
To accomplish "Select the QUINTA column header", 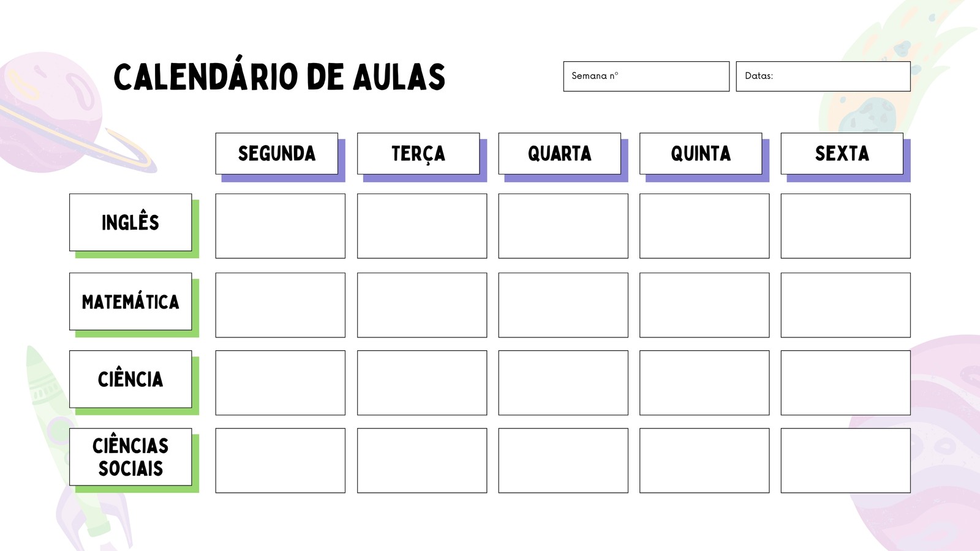I will [701, 154].
